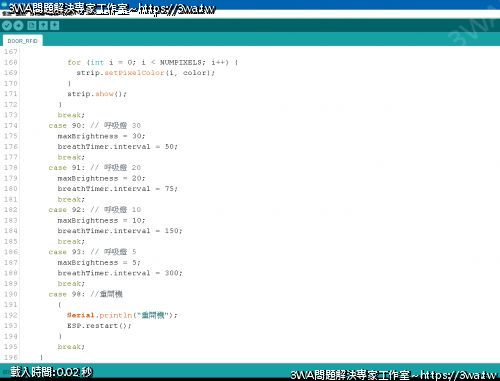Place cursor on the strip.show() line
Screen dimensions: 500x381
tap(97, 94)
